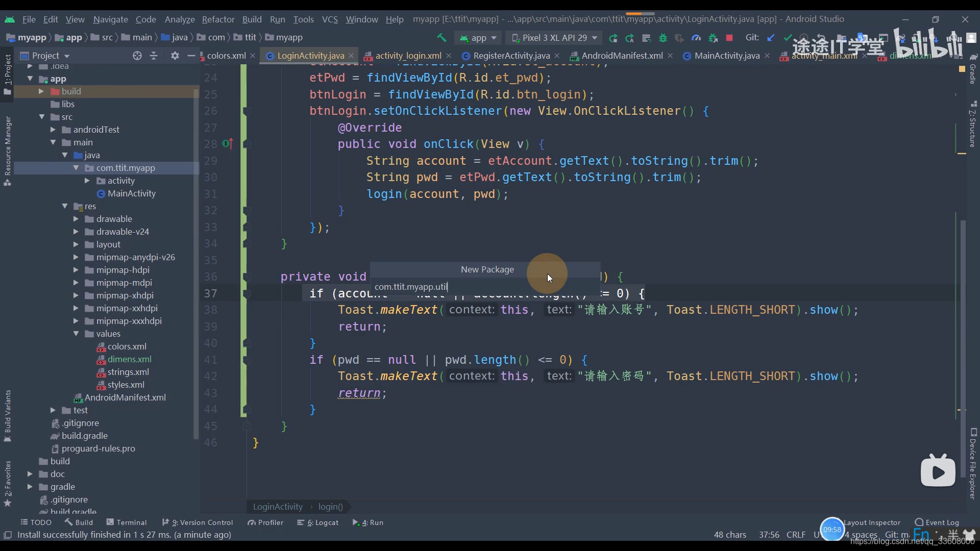Click the Profile app gauge icon
Viewport: 980px width, 551px height.
tap(696, 38)
